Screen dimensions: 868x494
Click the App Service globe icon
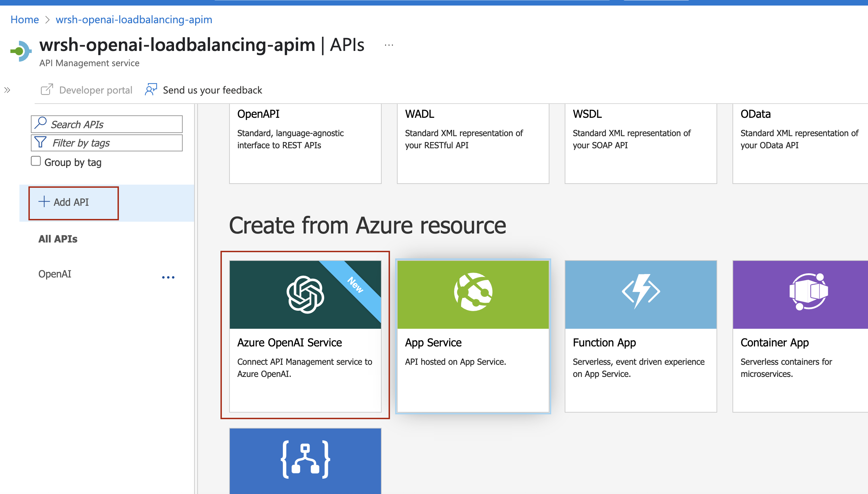click(474, 292)
